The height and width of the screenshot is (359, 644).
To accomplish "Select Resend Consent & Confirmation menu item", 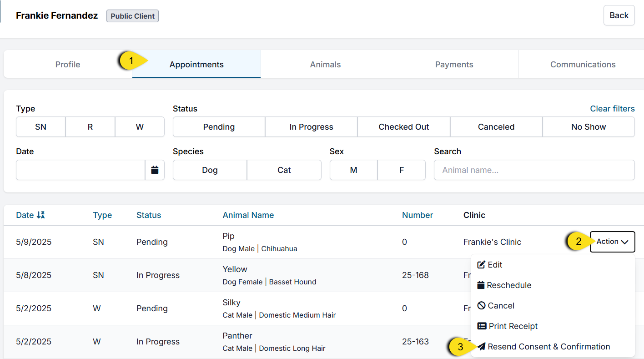I will point(548,347).
